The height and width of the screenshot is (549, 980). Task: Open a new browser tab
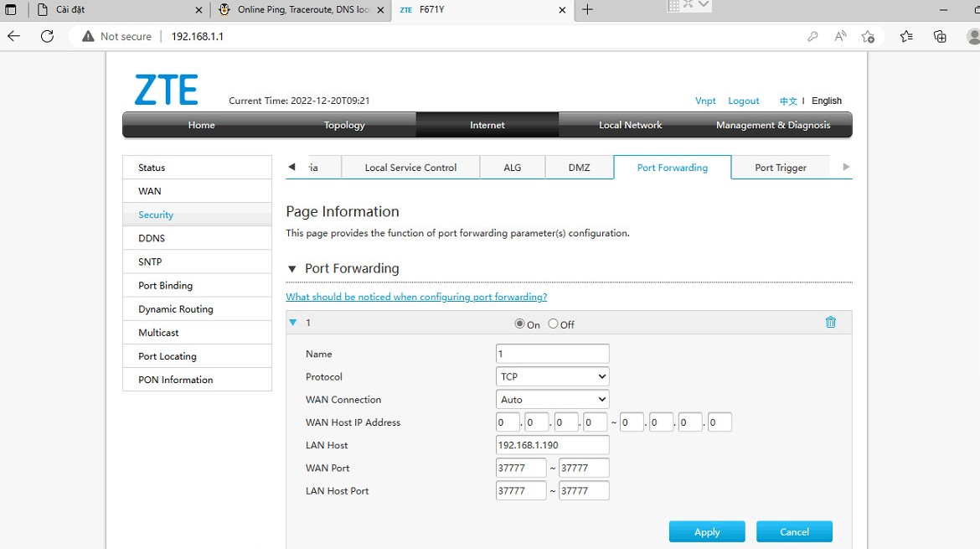(587, 10)
